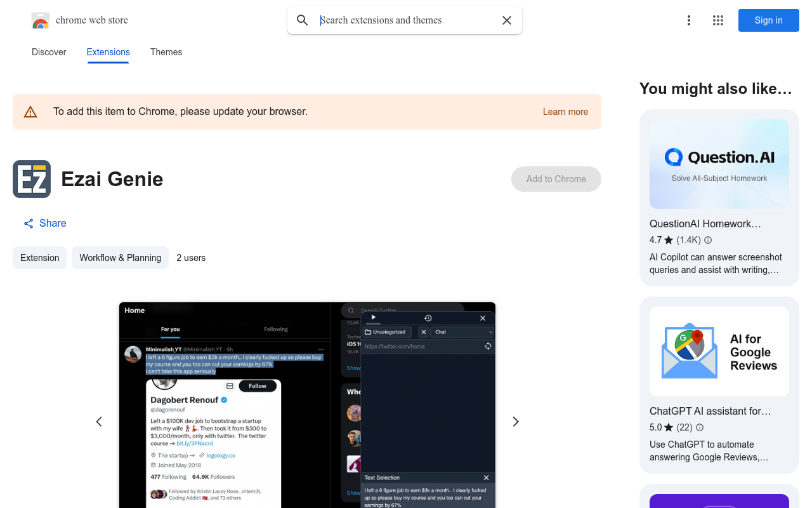This screenshot has width=812, height=508.
Task: Click the share icon beside Share
Action: pos(29,224)
